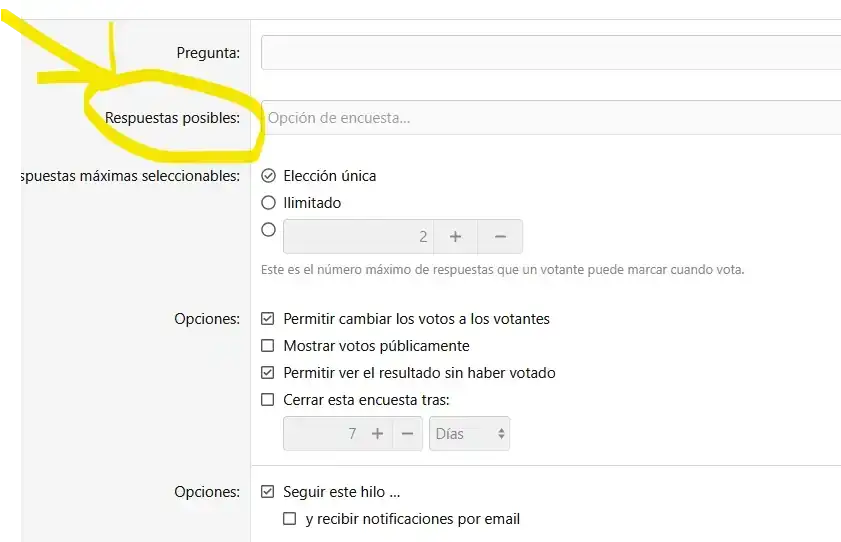Open the "Días" time unit dropdown
The width and height of the screenshot is (841, 542).
[470, 434]
